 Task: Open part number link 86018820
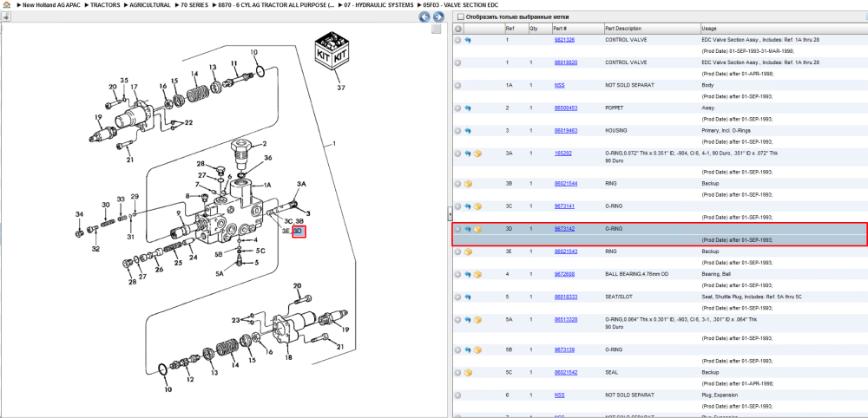566,62
